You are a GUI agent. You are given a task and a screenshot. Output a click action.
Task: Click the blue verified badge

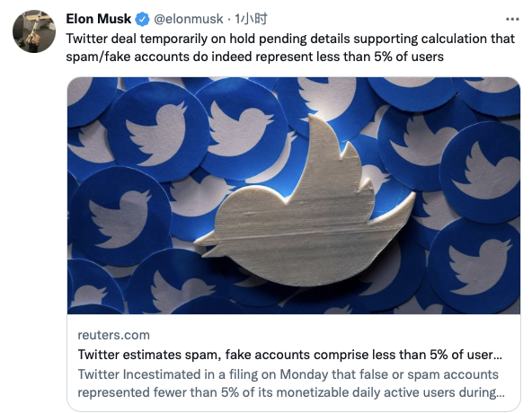142,19
